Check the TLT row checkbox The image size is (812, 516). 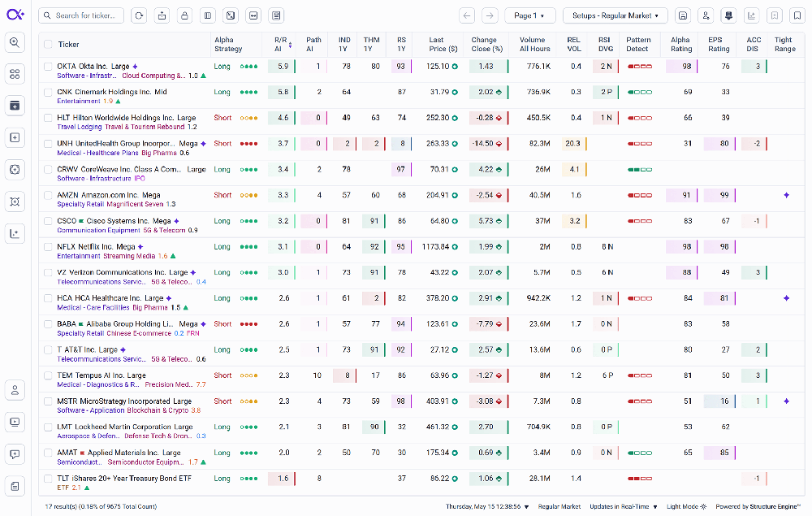coord(48,479)
